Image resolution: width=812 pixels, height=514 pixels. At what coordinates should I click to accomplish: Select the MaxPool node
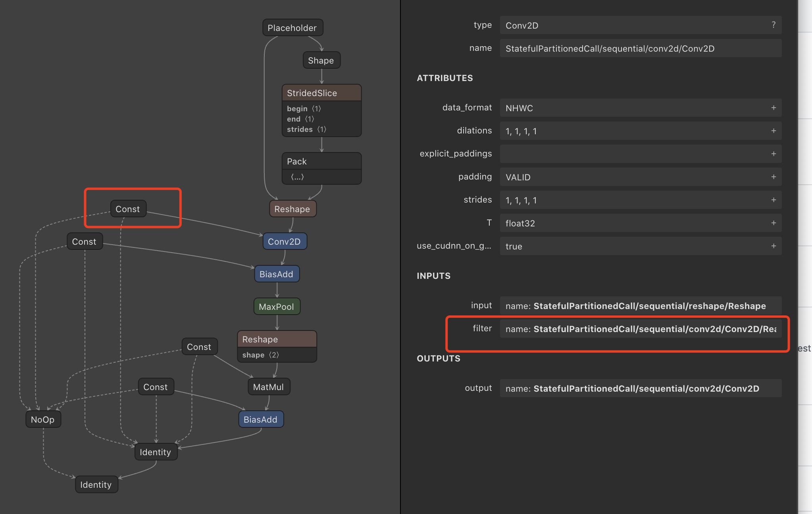[x=277, y=306]
